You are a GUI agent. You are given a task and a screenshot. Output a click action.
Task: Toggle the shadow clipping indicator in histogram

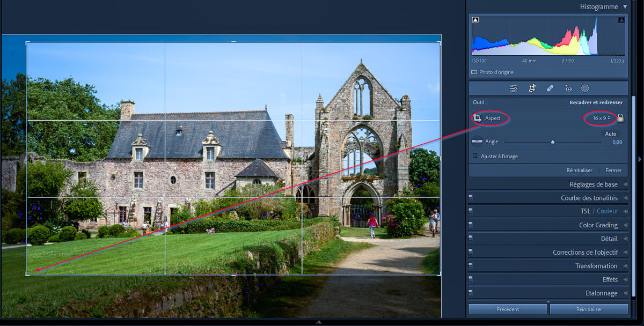tap(475, 20)
